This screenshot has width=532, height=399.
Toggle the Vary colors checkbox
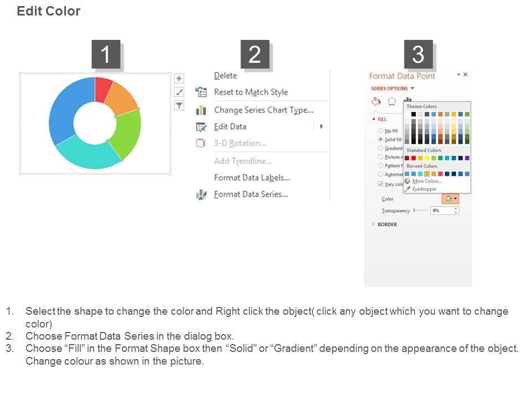381,184
